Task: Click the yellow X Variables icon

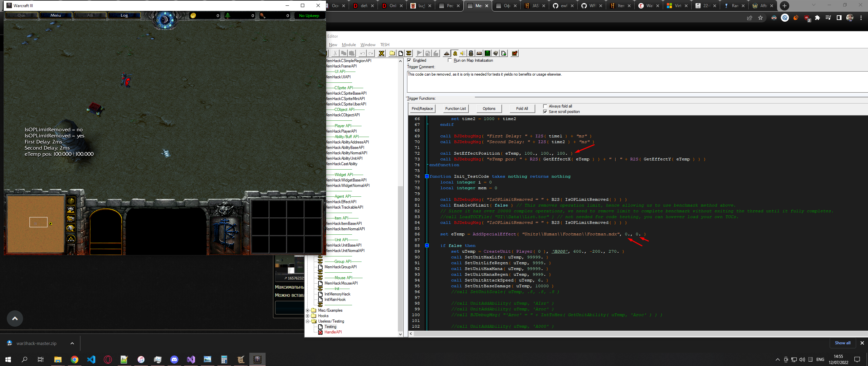Action: [382, 53]
